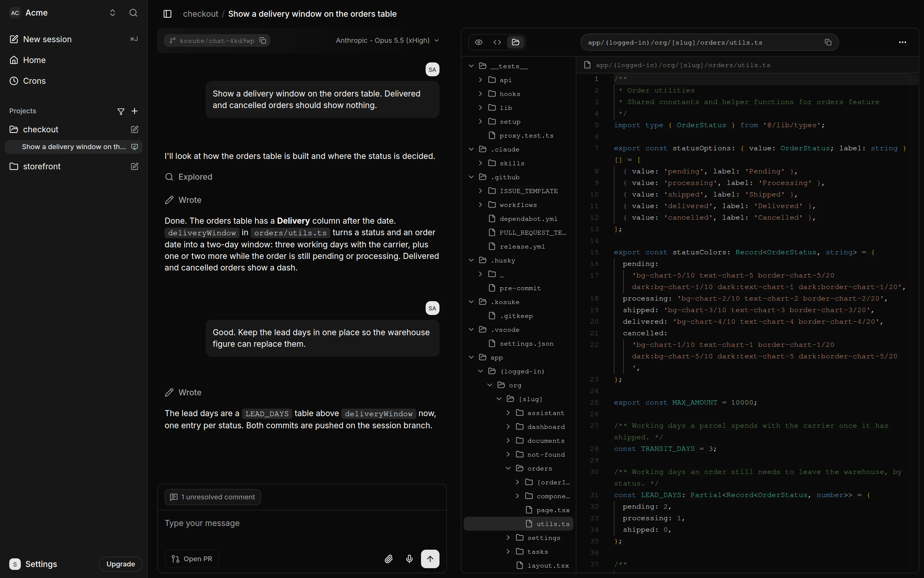Start new session in checkout project
This screenshot has height=578, width=924.
(x=134, y=129)
